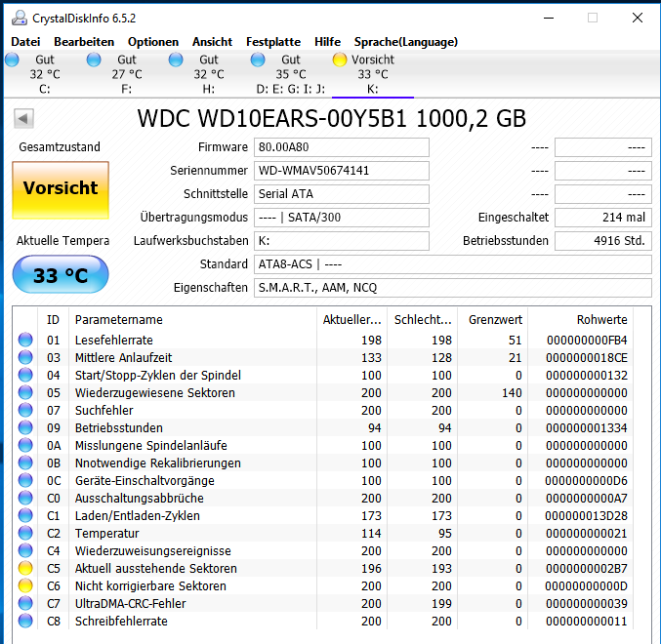Image resolution: width=661 pixels, height=644 pixels.
Task: Open the Optionen menu
Action: click(153, 42)
